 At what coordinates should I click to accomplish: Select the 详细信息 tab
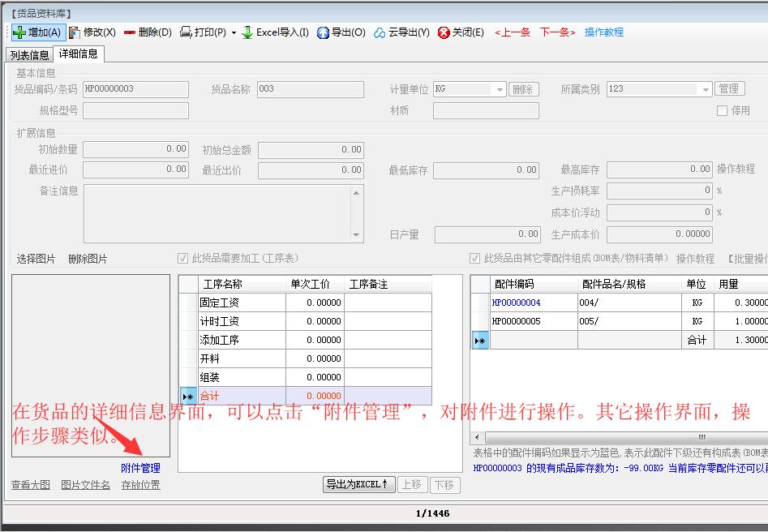79,54
